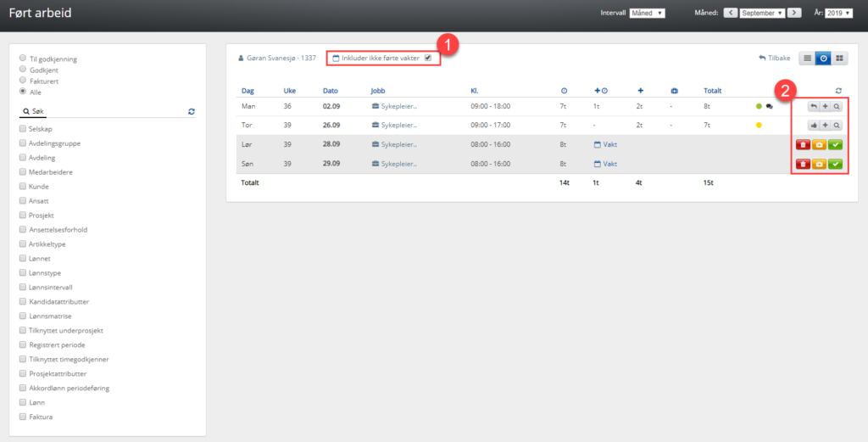Switch to the grid view icon

click(x=839, y=59)
